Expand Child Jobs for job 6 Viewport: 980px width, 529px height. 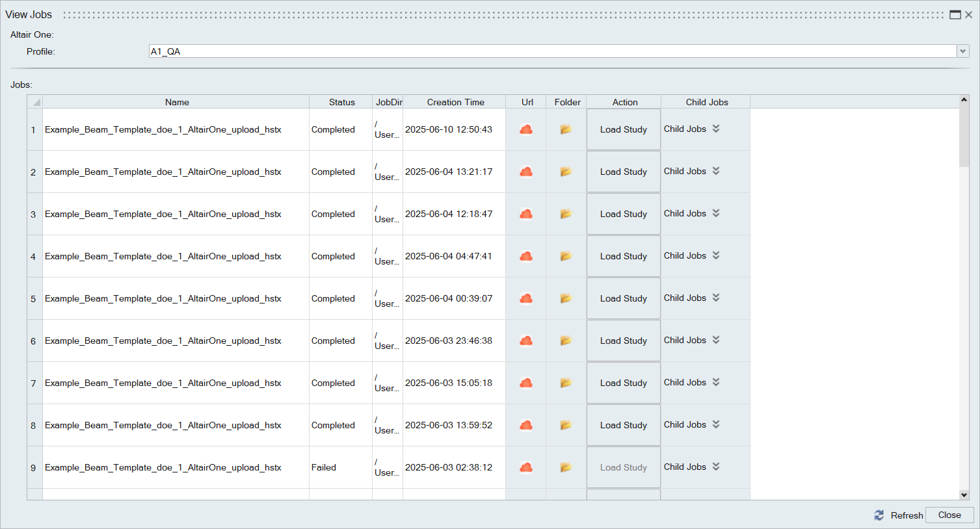[715, 340]
